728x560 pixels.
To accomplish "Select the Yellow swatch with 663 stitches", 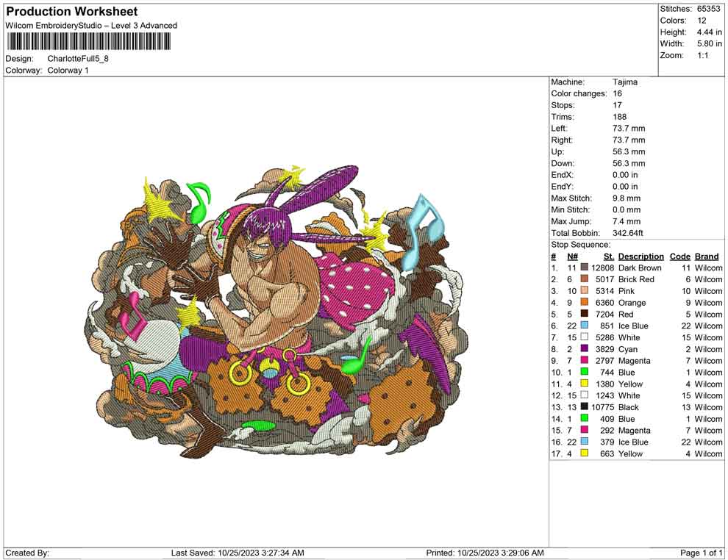I will (585, 453).
